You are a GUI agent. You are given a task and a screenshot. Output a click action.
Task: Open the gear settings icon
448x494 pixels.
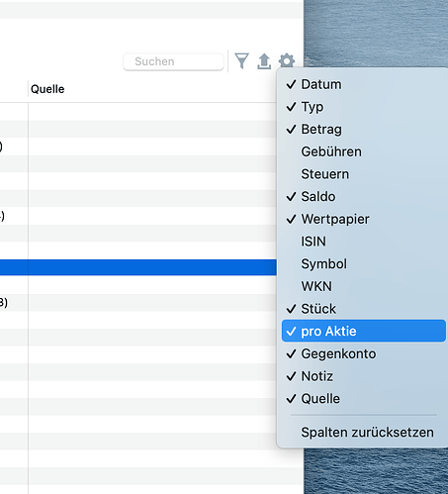(x=287, y=61)
